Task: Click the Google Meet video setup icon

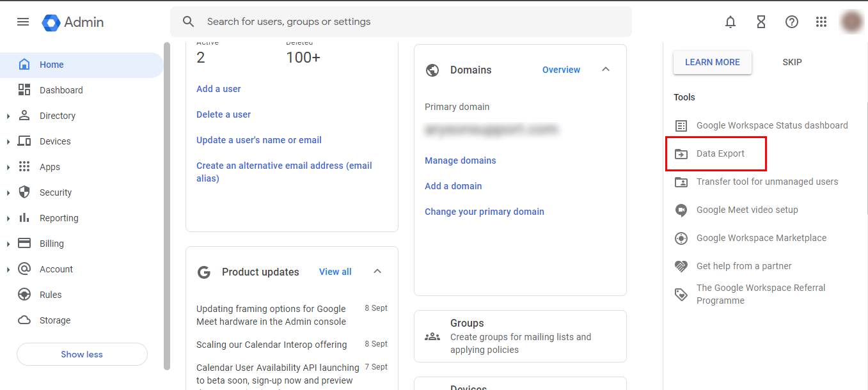Action: (681, 210)
